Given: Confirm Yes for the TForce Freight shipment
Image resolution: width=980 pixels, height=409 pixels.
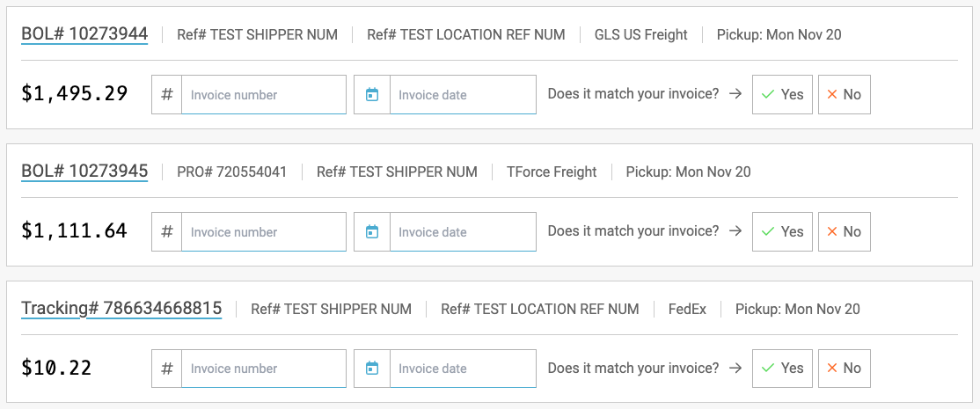Looking at the screenshot, I should tap(782, 231).
